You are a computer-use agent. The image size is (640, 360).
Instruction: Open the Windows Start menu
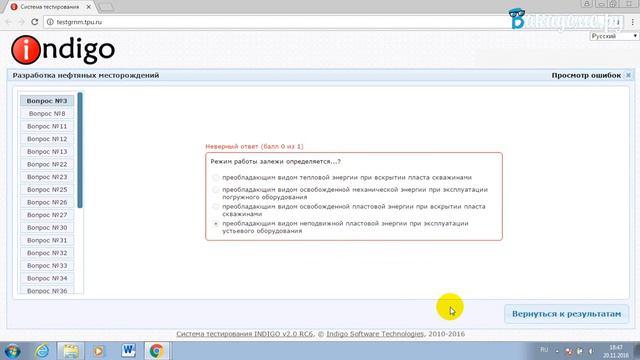click(12, 351)
